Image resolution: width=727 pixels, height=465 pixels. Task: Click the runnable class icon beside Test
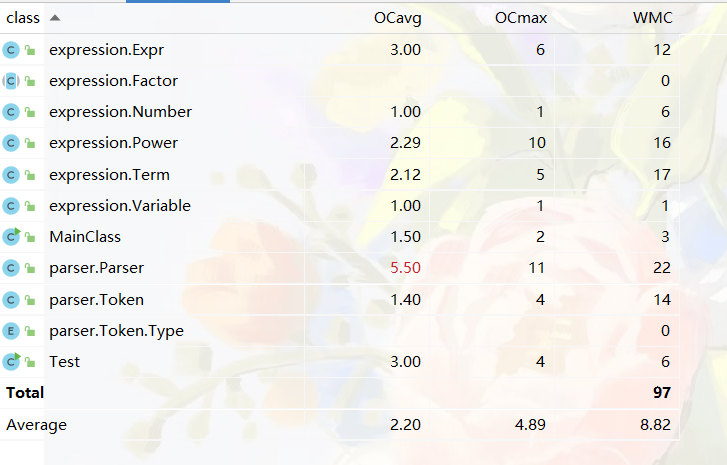(x=11, y=361)
